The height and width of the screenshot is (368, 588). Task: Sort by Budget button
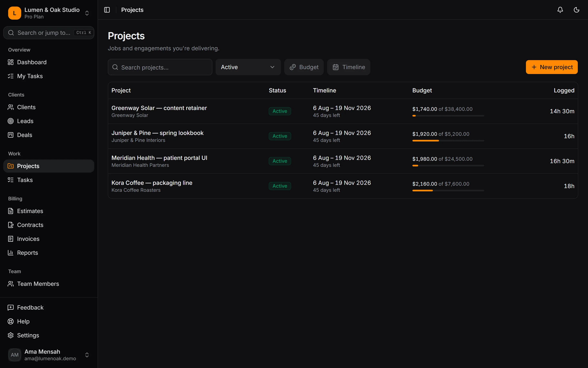click(x=304, y=67)
